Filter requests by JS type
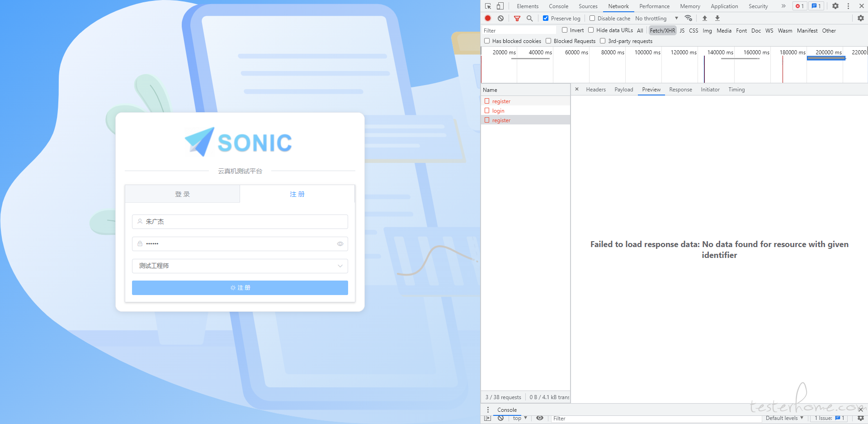This screenshot has width=868, height=424. 682,30
